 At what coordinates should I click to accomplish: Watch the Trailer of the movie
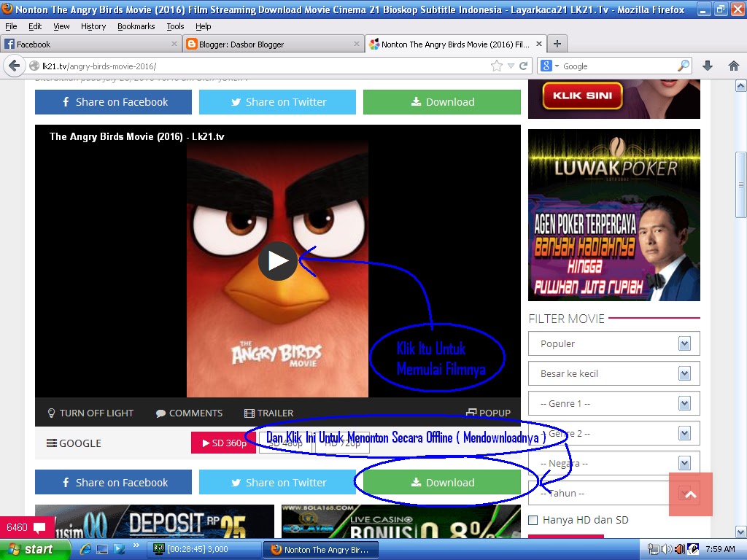pyautogui.click(x=268, y=413)
